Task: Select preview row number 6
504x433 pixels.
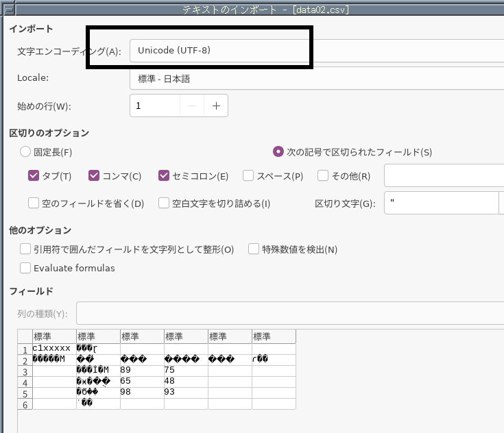Action: tap(25, 404)
